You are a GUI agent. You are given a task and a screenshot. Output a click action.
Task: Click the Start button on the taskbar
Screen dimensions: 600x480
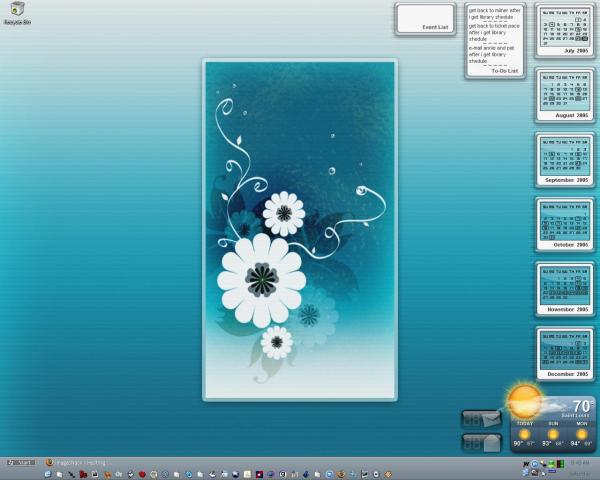(21, 462)
